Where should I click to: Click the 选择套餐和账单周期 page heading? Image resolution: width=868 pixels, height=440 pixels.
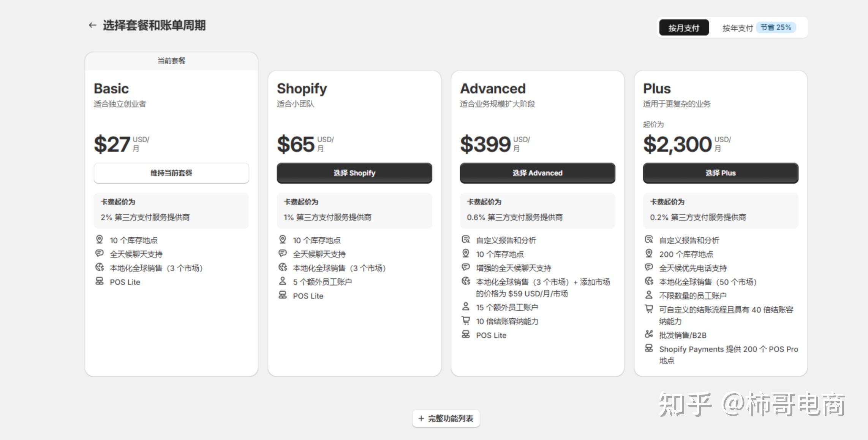(x=154, y=25)
